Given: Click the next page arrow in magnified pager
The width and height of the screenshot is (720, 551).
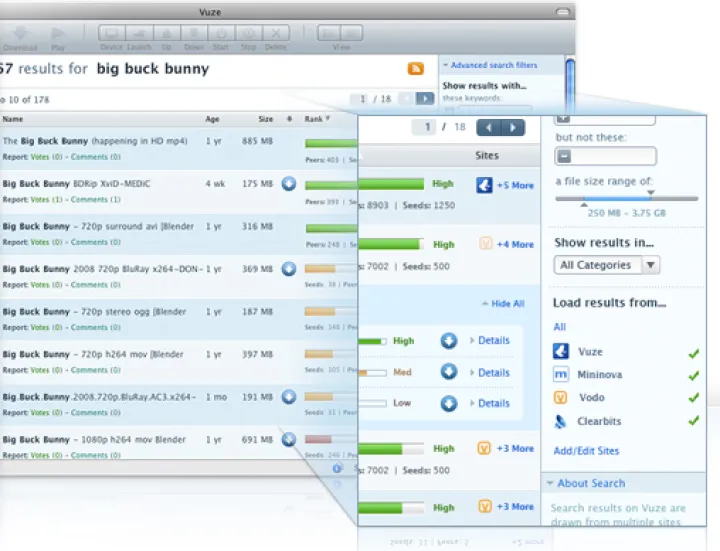Looking at the screenshot, I should point(513,128).
